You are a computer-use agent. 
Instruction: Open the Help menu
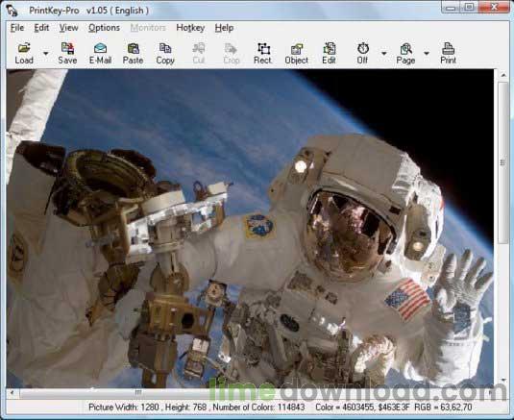pos(224,28)
